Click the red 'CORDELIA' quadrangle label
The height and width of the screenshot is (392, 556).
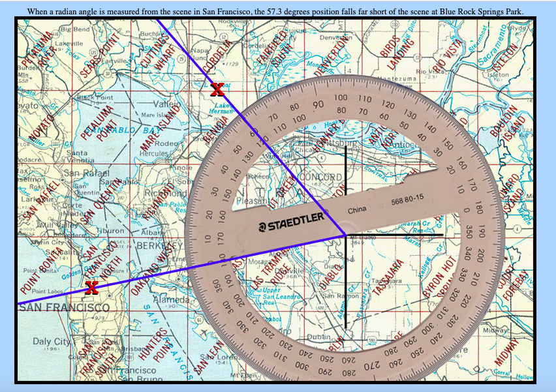tap(217, 55)
